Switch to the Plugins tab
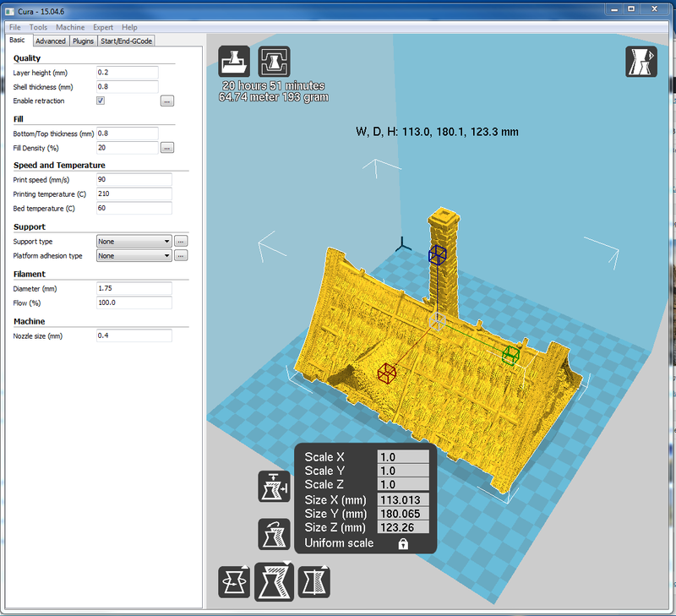Viewport: 676px width, 616px height. pyautogui.click(x=83, y=41)
